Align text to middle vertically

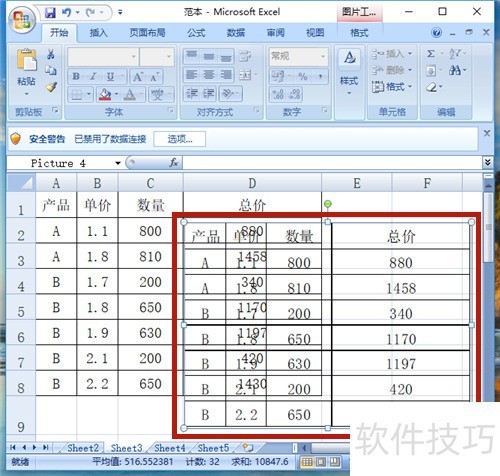[x=209, y=56]
